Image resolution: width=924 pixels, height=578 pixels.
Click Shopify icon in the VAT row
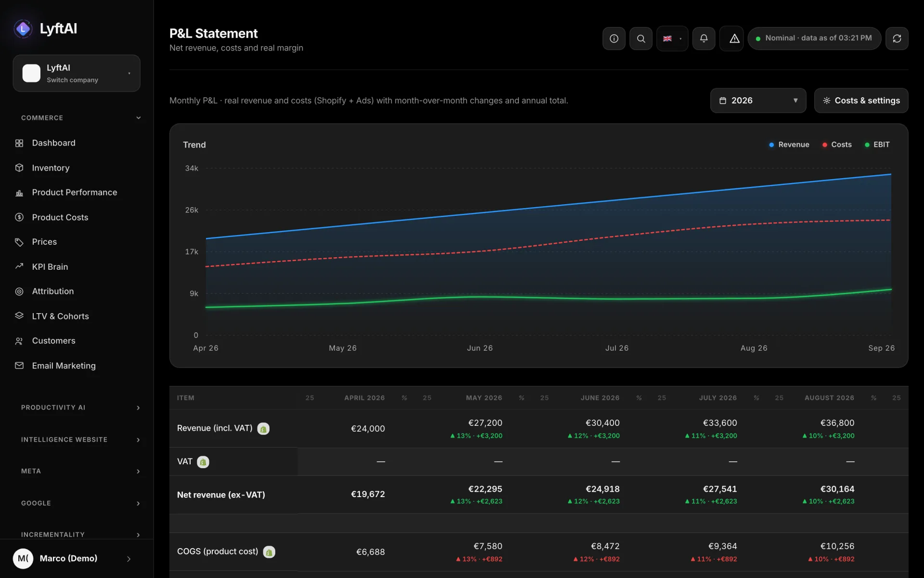tap(203, 462)
